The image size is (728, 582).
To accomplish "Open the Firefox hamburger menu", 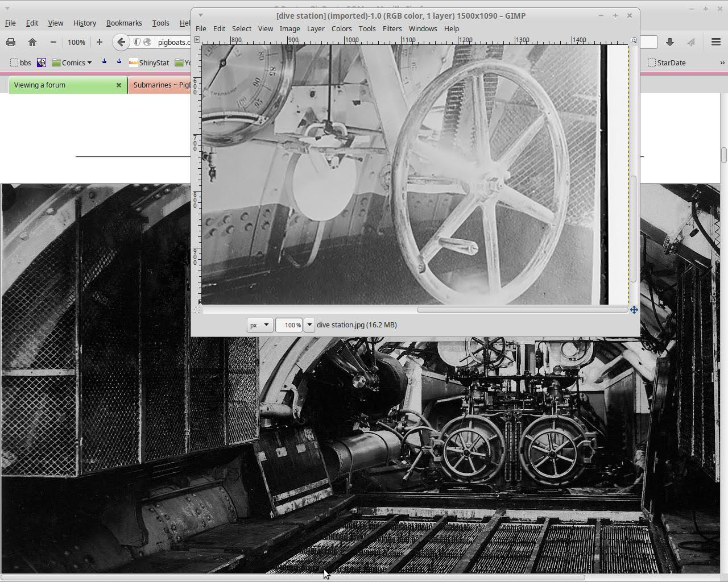I will [716, 42].
